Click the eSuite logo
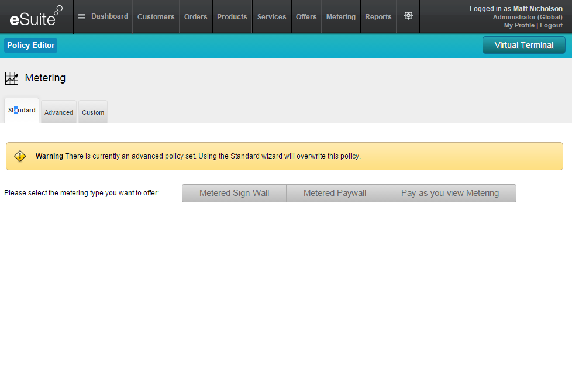The width and height of the screenshot is (572, 392). coord(36,16)
